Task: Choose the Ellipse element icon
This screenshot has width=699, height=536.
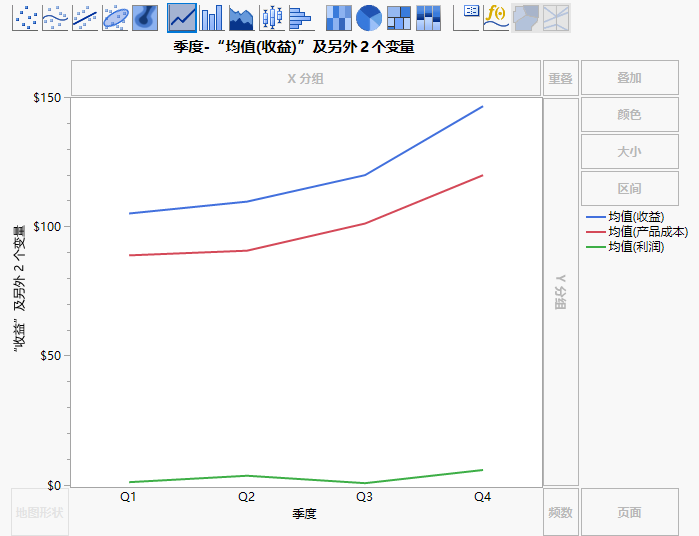Action: [115, 18]
